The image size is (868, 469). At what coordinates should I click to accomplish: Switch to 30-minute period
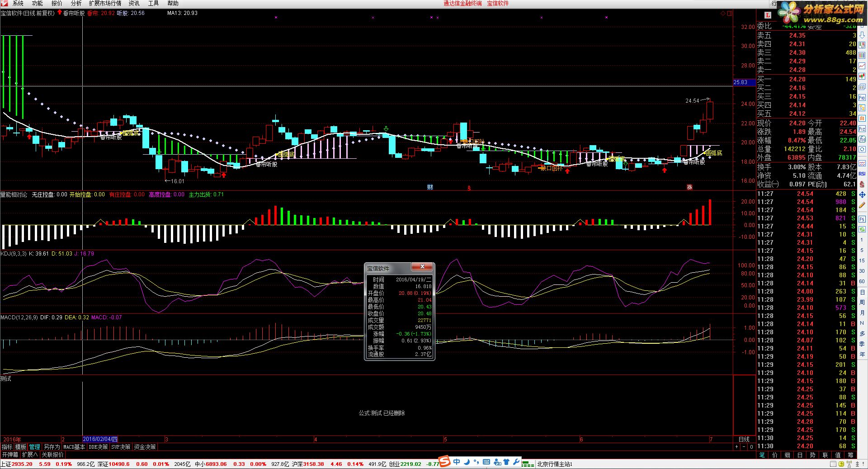tap(862, 271)
